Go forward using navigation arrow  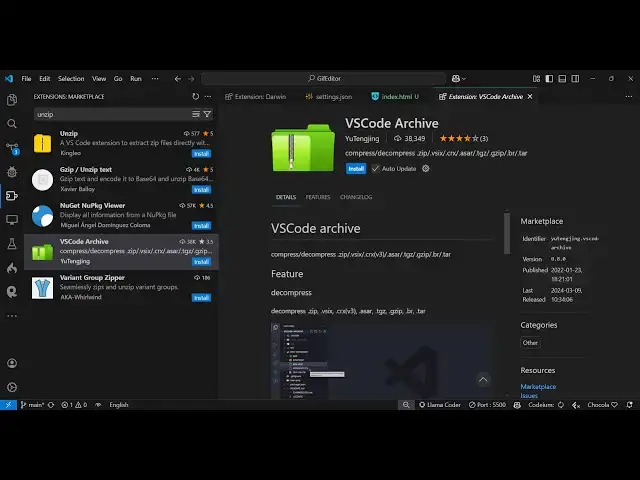pyautogui.click(x=191, y=79)
